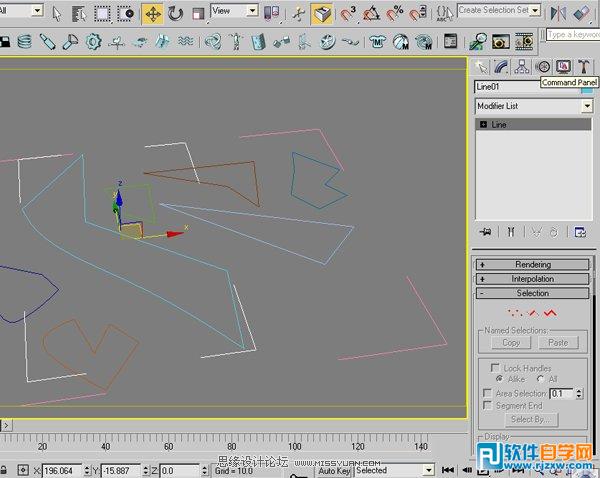
Task: Toggle the 3D Snaps magnet
Action: click(x=348, y=14)
